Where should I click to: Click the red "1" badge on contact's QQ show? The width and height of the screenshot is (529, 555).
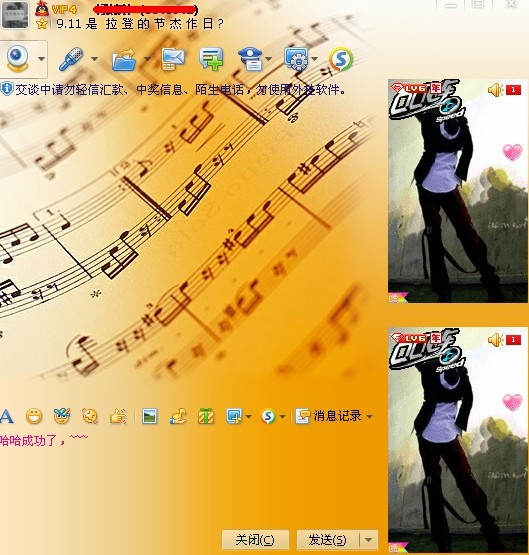coord(513,90)
